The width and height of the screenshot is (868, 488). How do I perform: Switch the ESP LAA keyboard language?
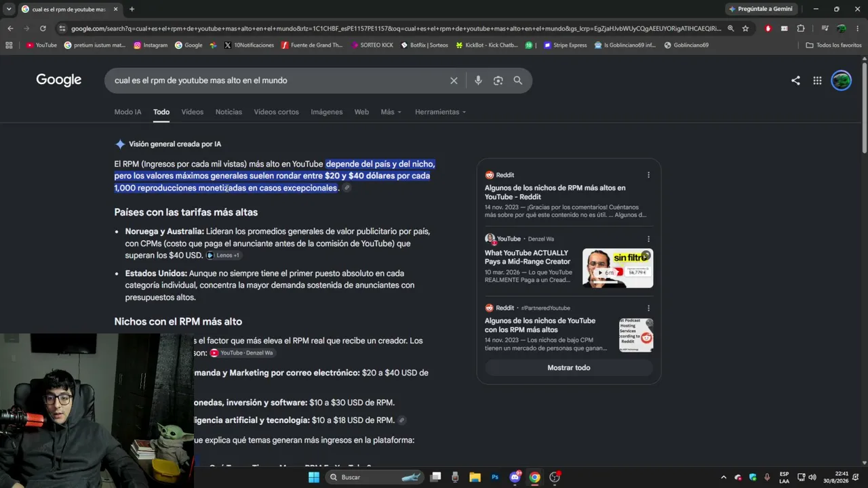pos(784,477)
